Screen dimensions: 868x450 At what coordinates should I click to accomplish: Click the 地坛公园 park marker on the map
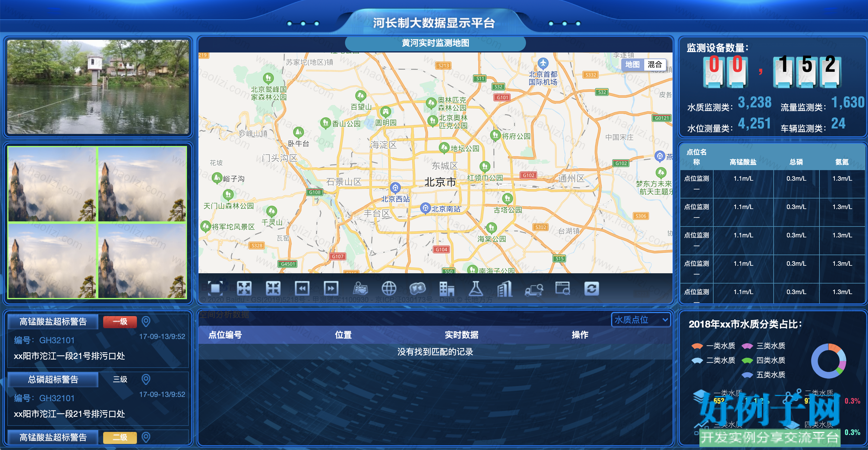pyautogui.click(x=444, y=148)
